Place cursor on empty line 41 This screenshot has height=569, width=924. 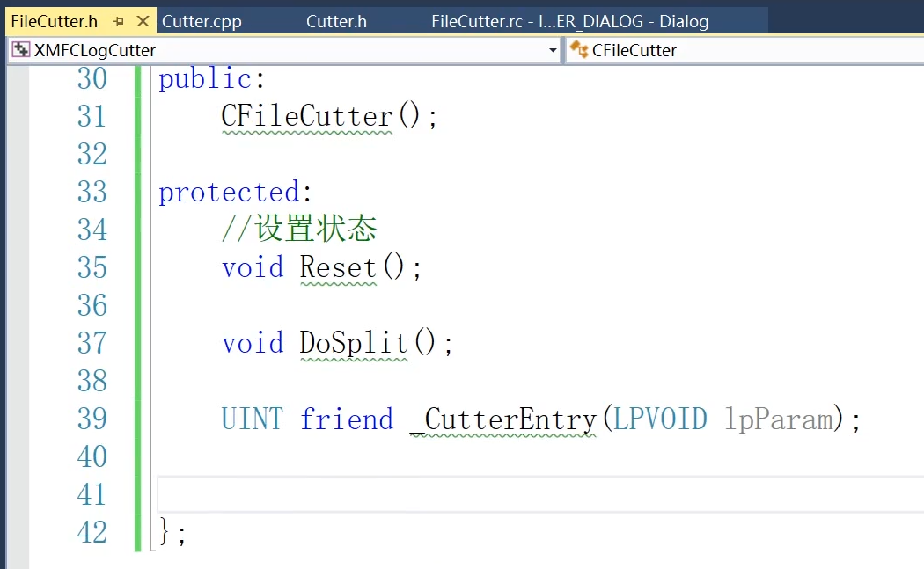coord(539,495)
